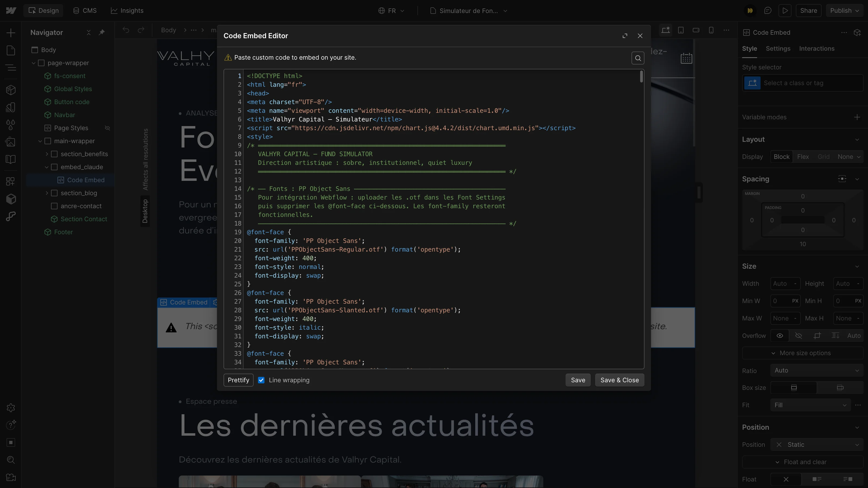868x488 pixels.
Task: Add a Variable mode with plus icon
Action: point(857,117)
